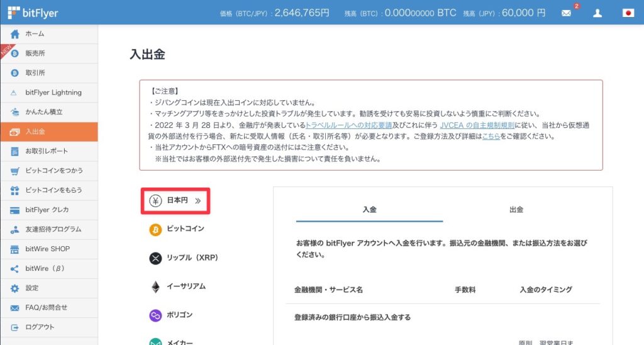Screen dimensions: 644x345
Task: Open the mail inbox envelope icon
Action: pos(566,13)
